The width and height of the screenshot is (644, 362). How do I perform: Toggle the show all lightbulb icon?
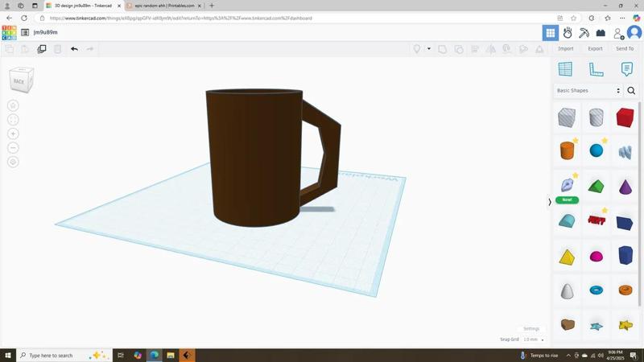(x=417, y=49)
